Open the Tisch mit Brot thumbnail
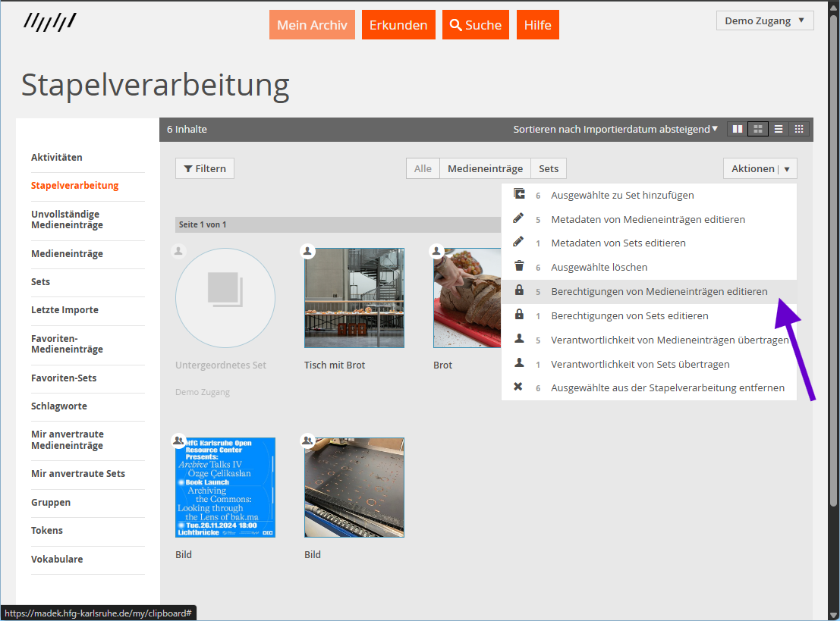 click(x=354, y=297)
